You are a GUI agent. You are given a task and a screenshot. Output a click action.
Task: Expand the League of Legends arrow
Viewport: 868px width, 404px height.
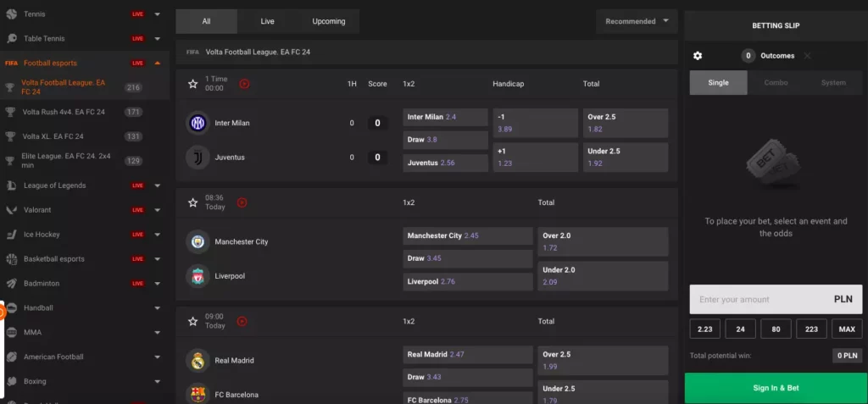click(157, 185)
